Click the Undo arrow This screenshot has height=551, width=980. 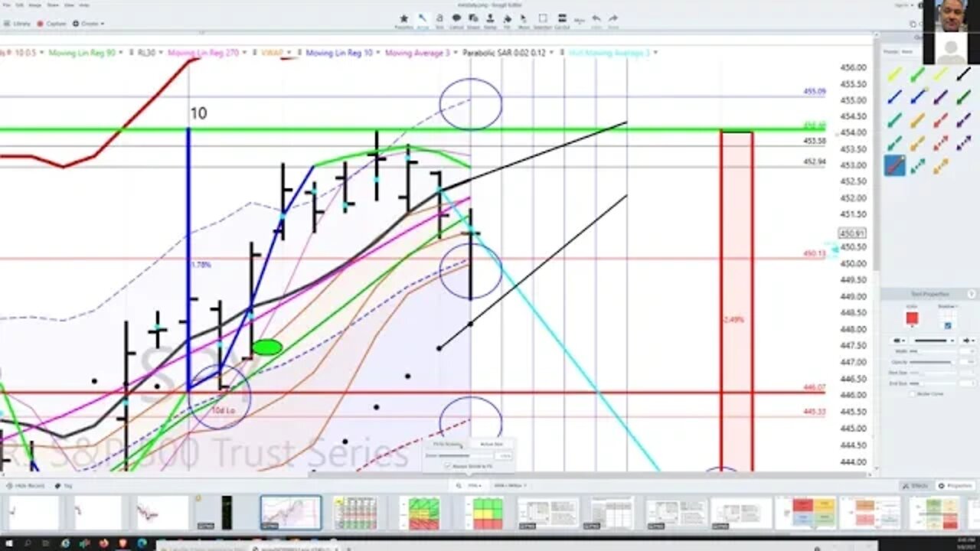coord(596,20)
